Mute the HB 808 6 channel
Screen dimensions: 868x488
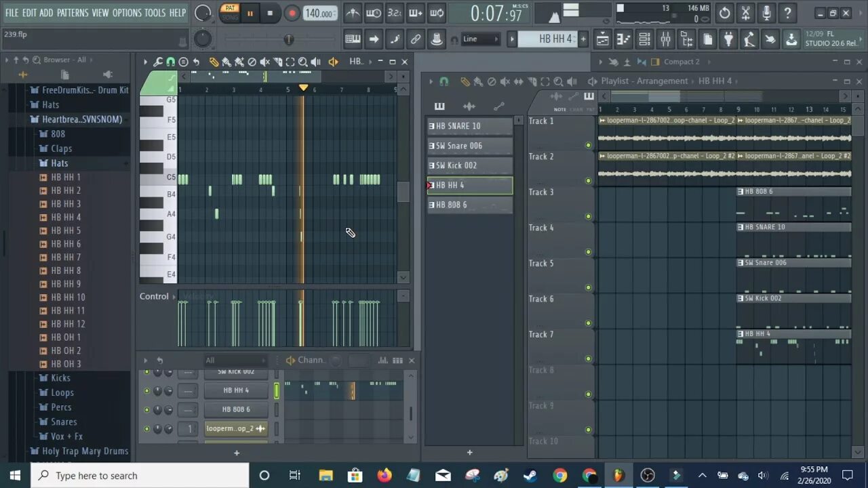pos(146,409)
